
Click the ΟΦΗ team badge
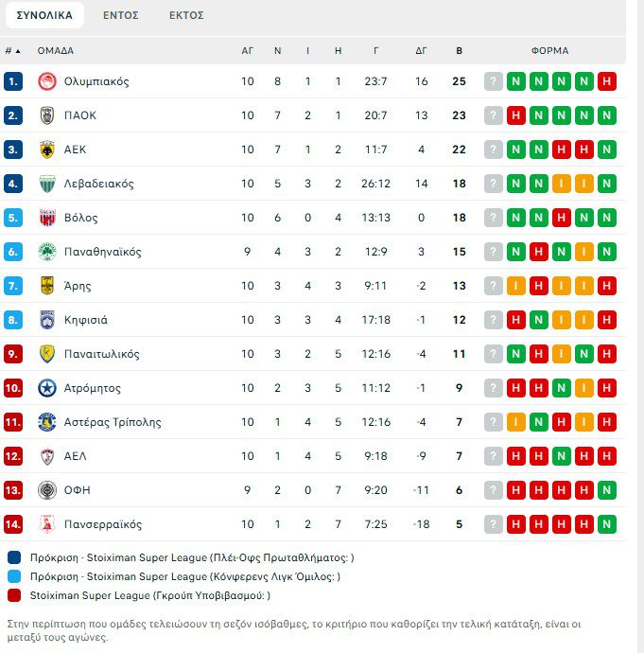46,490
